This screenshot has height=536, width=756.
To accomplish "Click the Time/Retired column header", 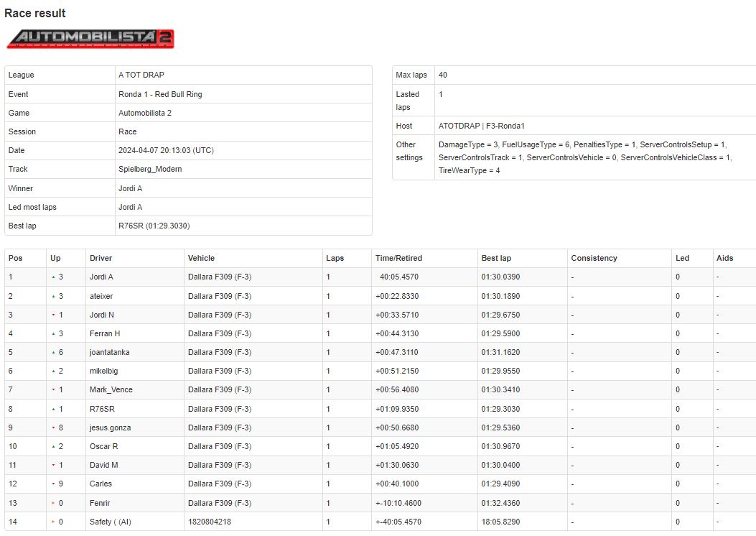I will coord(398,258).
